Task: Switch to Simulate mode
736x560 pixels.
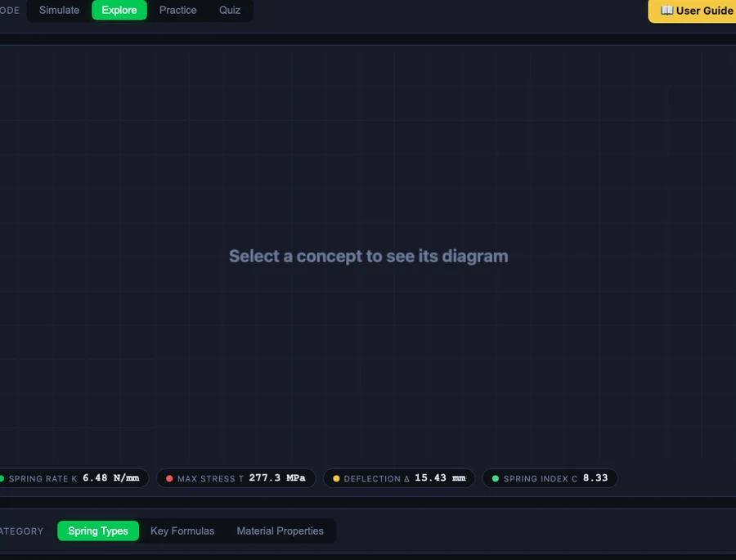Action: click(59, 10)
